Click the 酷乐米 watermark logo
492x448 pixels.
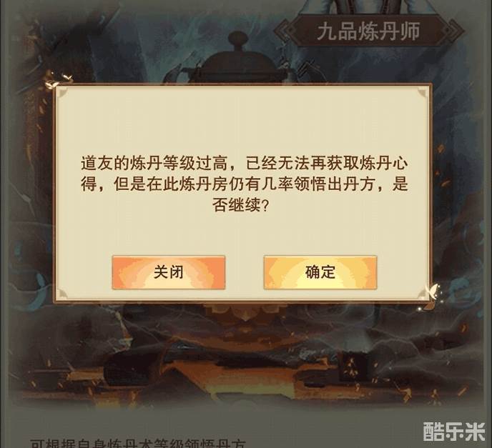tap(454, 432)
